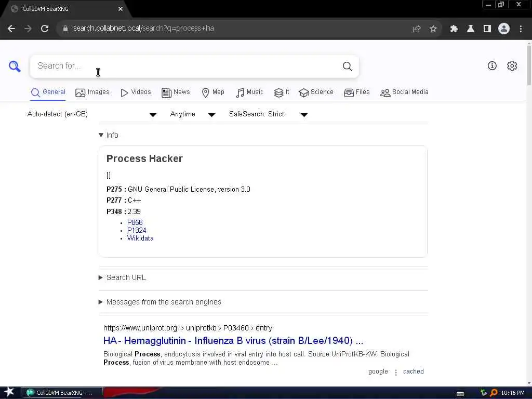Bookmark this page with the star icon
532x399 pixels.
coord(433,29)
